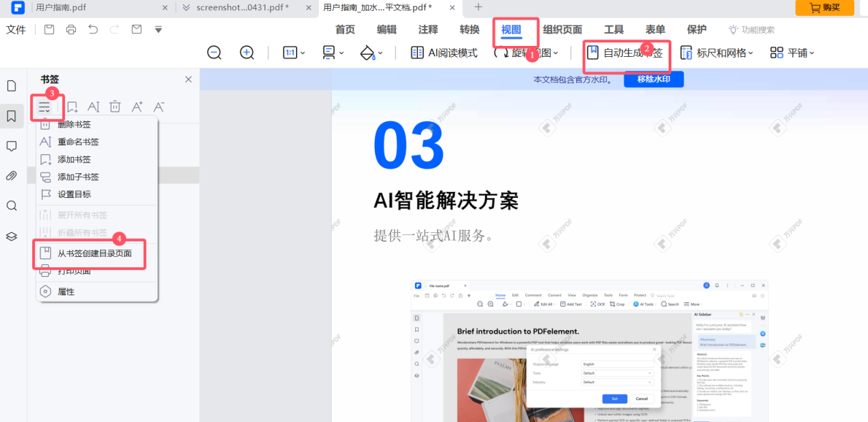Delete the selected bookmark via trash icon
The image size is (868, 422).
coord(115,106)
